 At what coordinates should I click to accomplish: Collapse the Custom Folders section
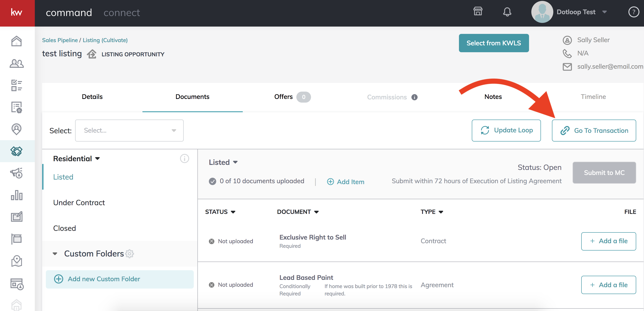pyautogui.click(x=55, y=254)
